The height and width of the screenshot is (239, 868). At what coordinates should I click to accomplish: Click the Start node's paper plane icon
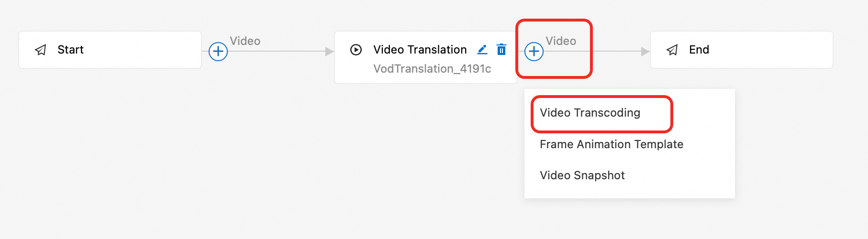tap(41, 50)
